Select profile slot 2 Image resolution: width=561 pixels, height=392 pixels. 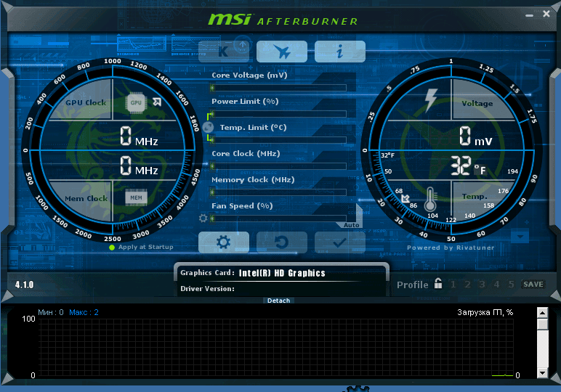click(x=467, y=285)
